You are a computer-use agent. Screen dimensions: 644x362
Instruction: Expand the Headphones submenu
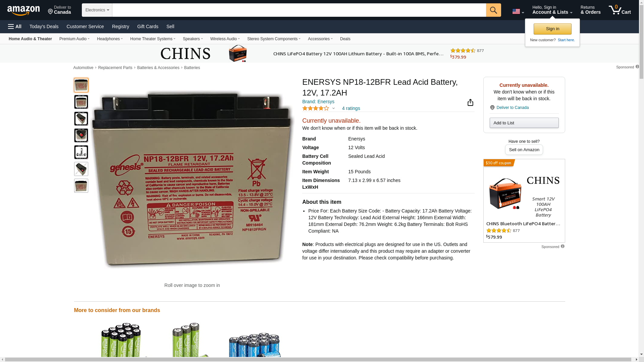110,39
